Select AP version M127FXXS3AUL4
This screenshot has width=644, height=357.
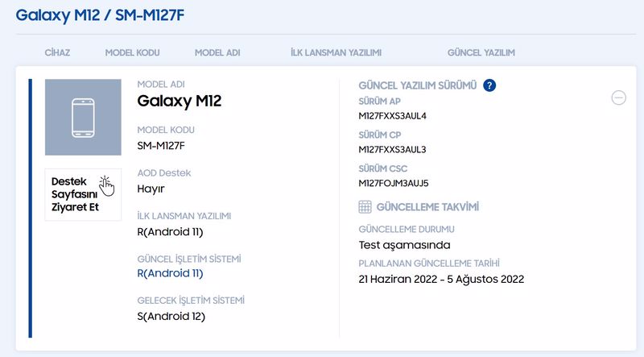(x=392, y=116)
